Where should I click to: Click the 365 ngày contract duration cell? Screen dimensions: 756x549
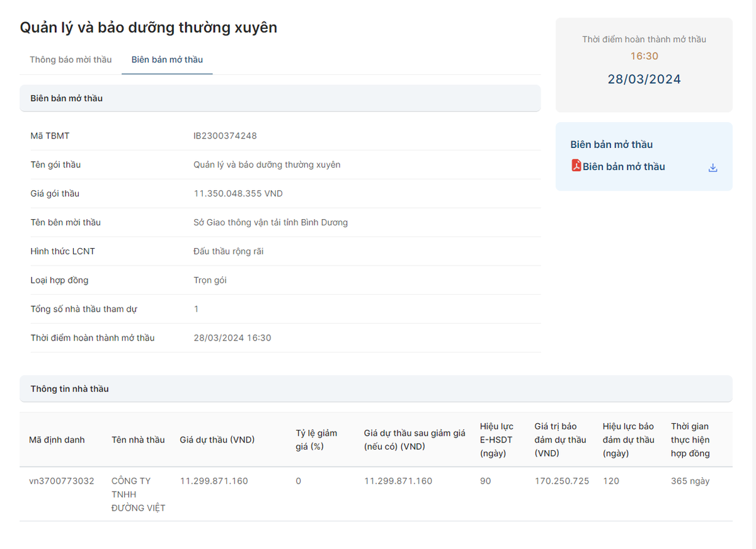[690, 481]
